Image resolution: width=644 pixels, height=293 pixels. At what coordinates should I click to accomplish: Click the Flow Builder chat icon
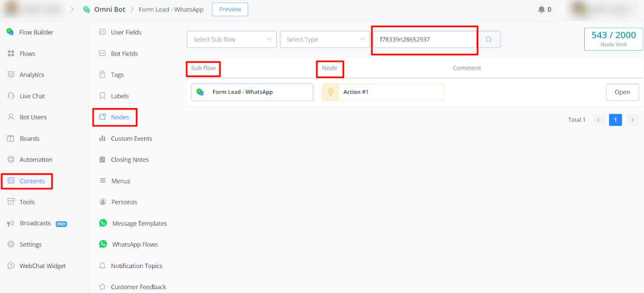click(x=10, y=32)
